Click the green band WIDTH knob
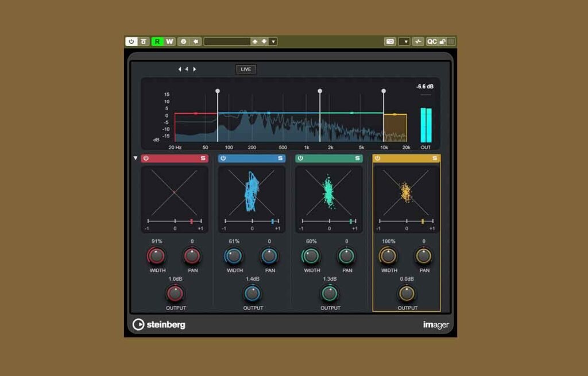588x376 pixels. (311, 256)
